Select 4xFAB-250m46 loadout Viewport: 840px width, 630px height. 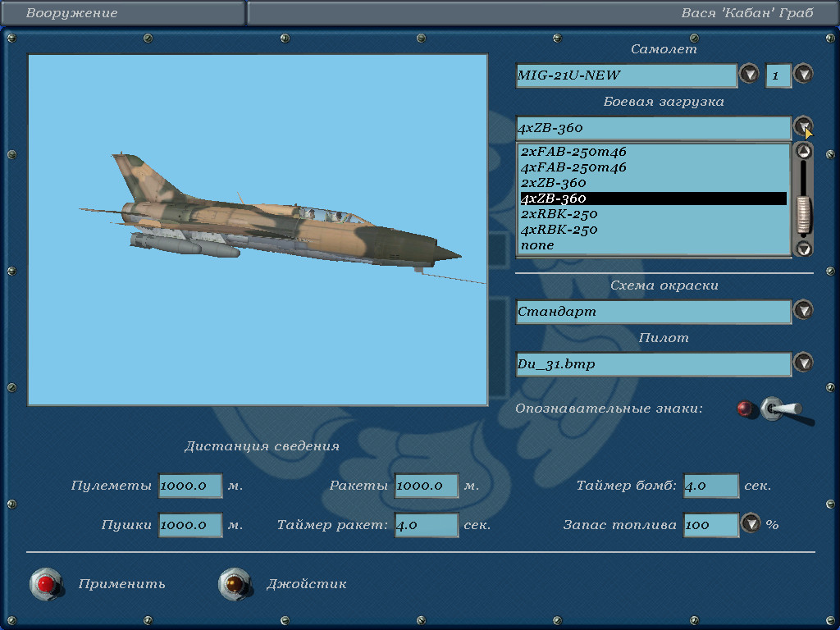654,167
